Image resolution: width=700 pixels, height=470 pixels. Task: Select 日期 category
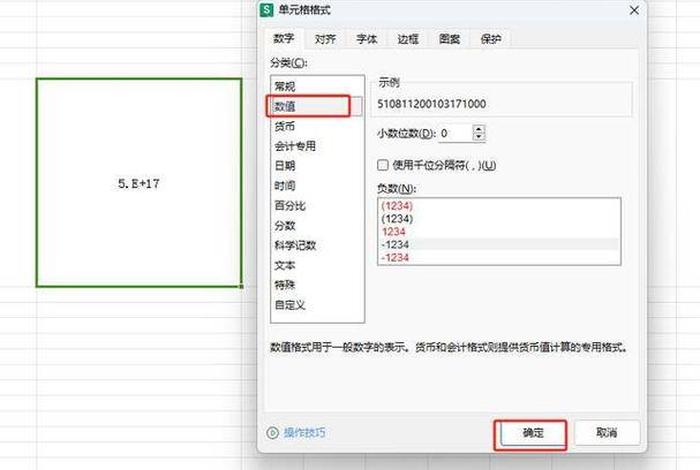click(317, 166)
